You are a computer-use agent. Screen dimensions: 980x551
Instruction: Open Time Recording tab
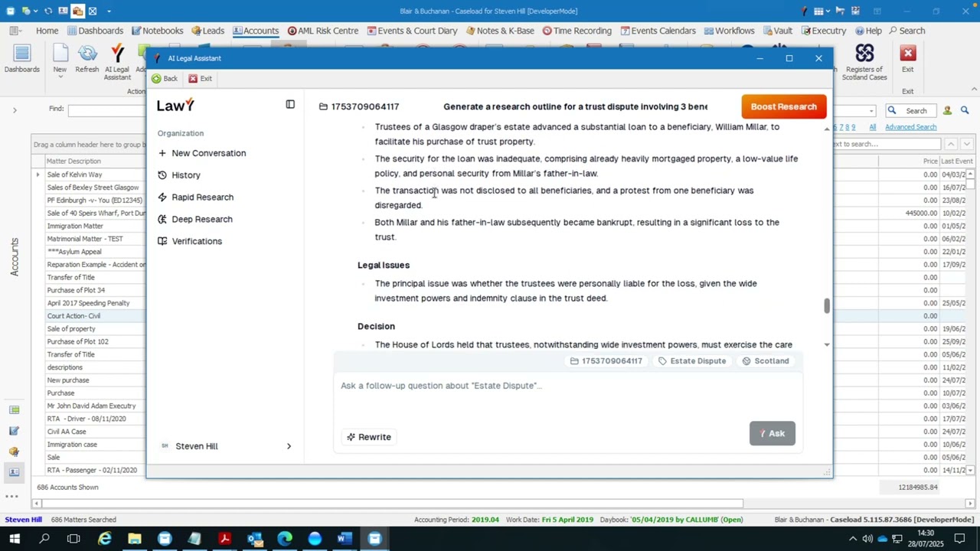point(577,31)
